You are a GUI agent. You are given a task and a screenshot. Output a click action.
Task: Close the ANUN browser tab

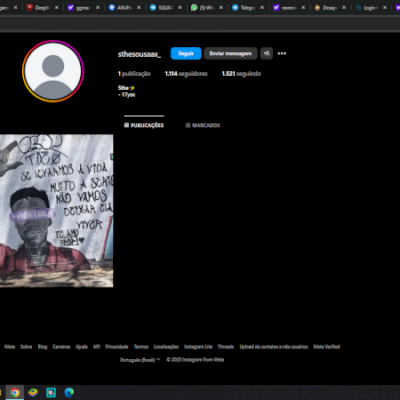139,7
